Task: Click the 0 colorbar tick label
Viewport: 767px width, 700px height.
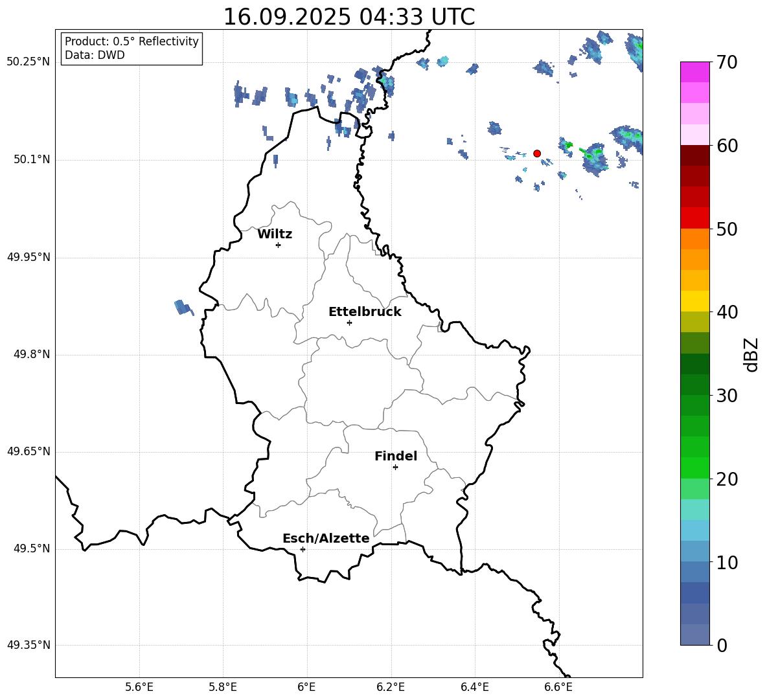Action: coord(722,645)
